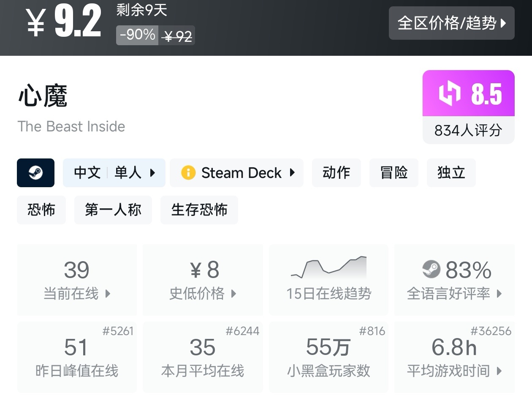This screenshot has height=401, width=532.
Task: Select the 恐怖 horror tag
Action: (41, 210)
